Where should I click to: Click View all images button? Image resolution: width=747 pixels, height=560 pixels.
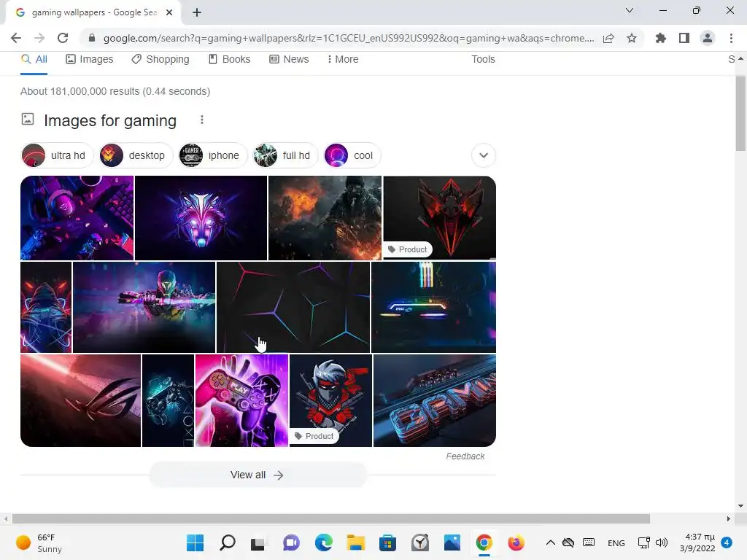[258, 475]
